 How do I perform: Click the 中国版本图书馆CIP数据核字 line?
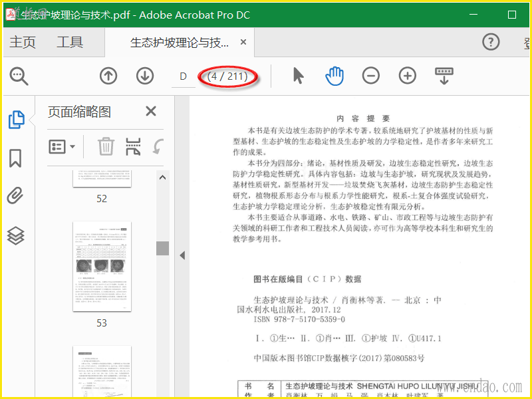pyautogui.click(x=339, y=358)
